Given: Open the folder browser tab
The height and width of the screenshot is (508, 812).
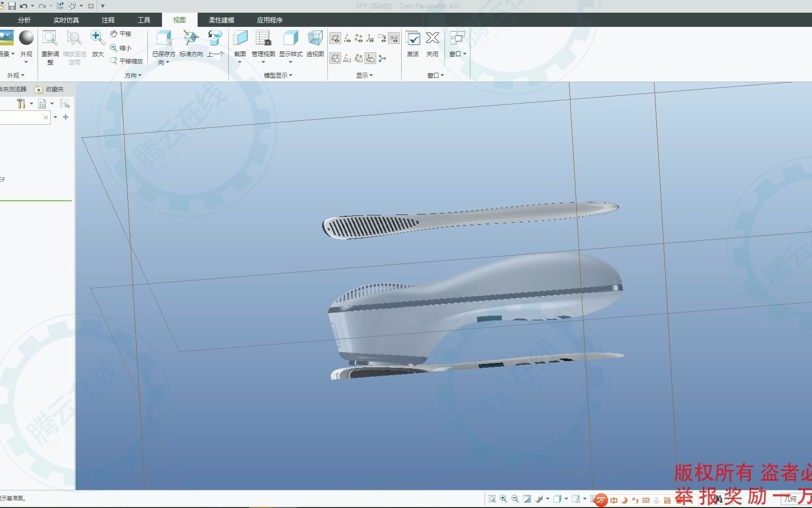Looking at the screenshot, I should [14, 89].
